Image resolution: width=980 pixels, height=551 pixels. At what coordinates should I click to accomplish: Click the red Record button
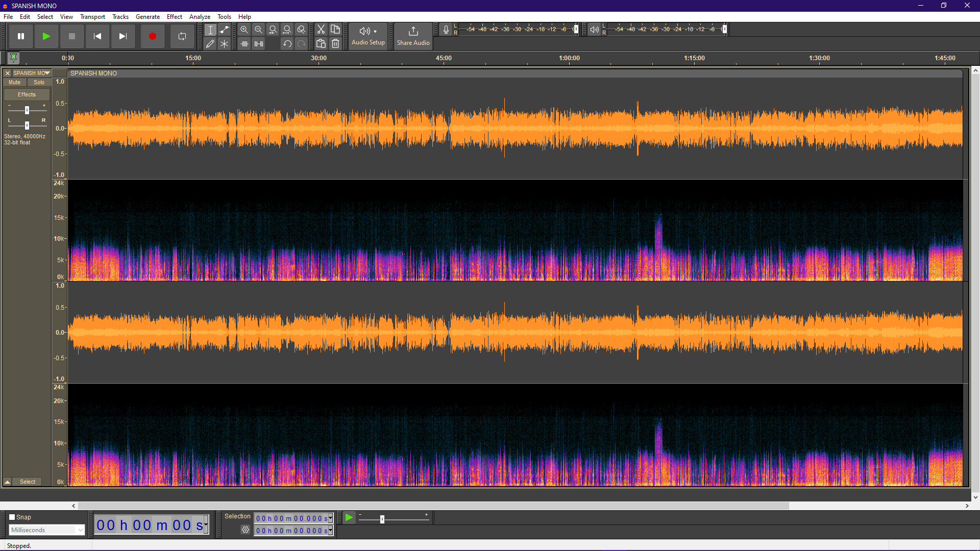point(152,36)
